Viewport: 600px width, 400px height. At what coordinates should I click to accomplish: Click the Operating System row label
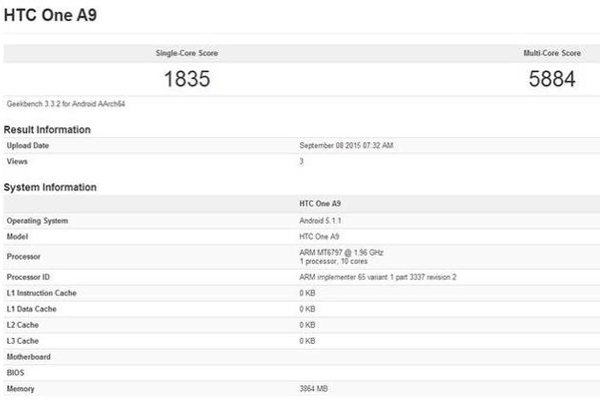37,220
